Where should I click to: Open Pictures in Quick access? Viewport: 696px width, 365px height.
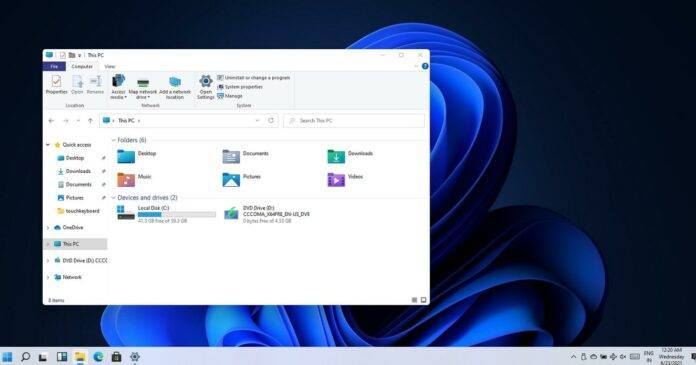(x=71, y=198)
